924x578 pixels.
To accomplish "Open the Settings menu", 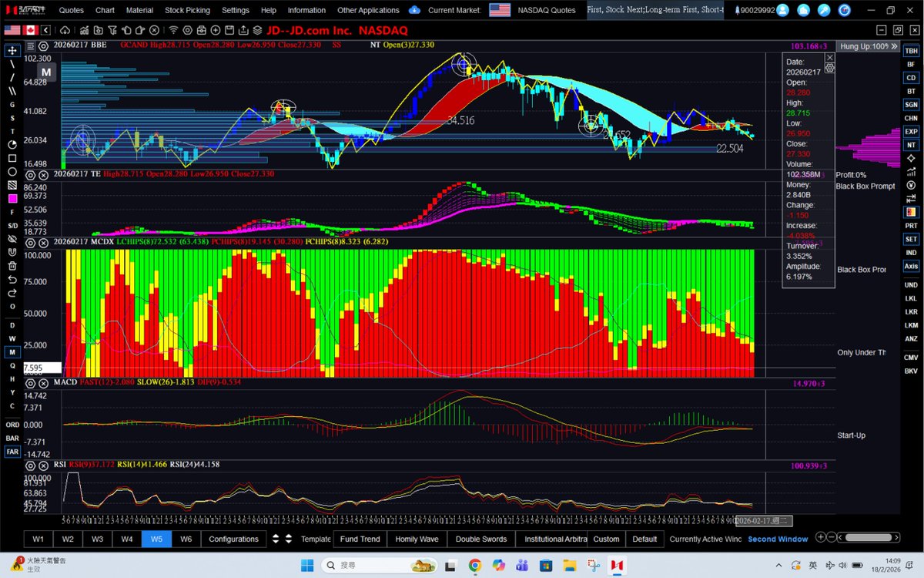I will point(236,10).
